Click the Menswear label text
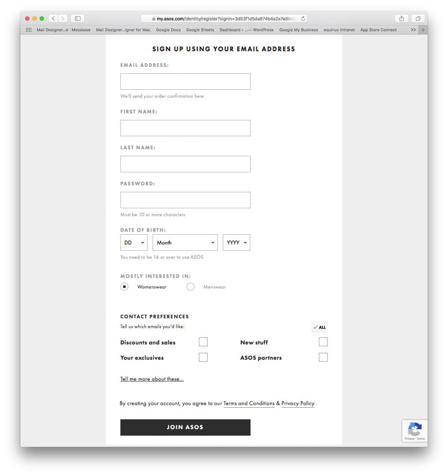The image size is (448, 476). (214, 287)
